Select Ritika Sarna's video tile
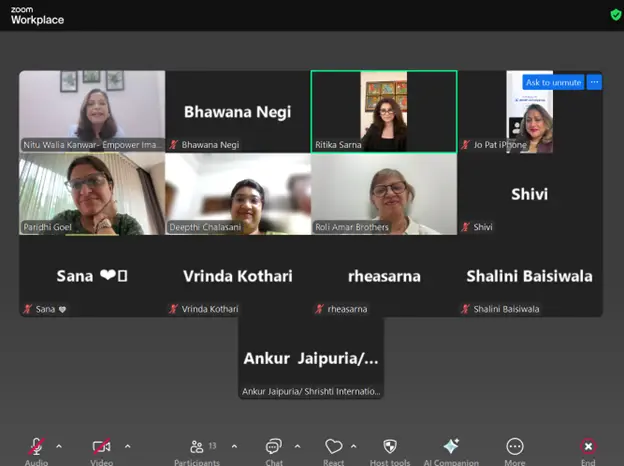The image size is (624, 466). [x=384, y=111]
